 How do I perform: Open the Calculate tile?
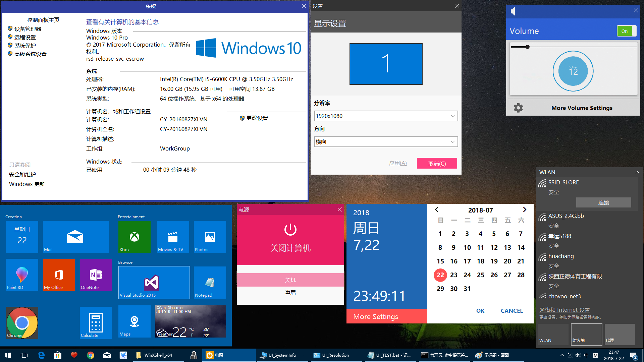pyautogui.click(x=96, y=323)
